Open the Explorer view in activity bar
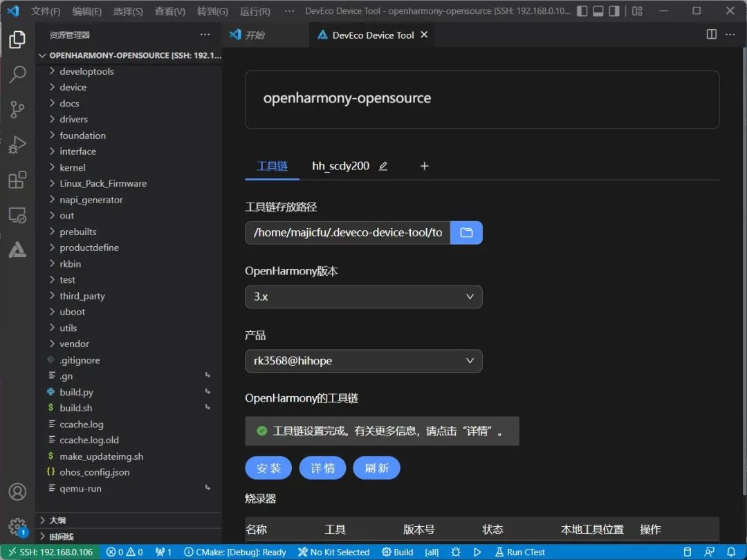The width and height of the screenshot is (747, 560). tap(17, 39)
